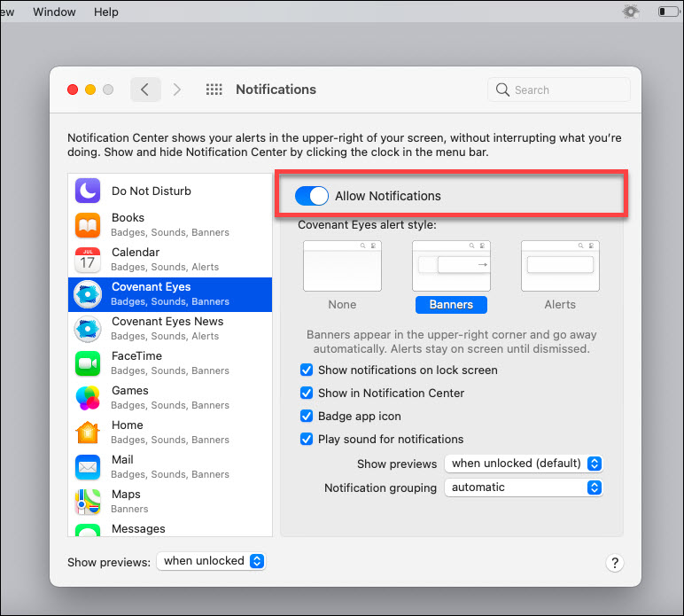This screenshot has height=616, width=684.
Task: Select the None alert style thumbnail
Action: [x=342, y=266]
